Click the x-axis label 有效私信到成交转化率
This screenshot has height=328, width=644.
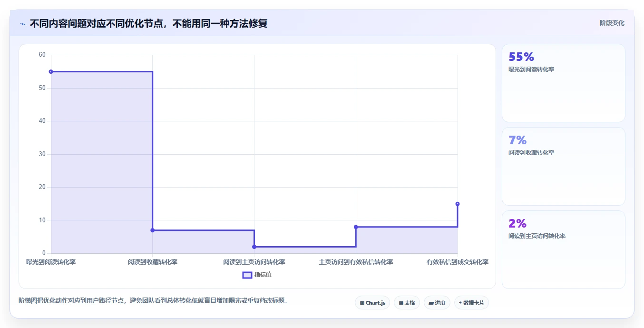pos(458,262)
